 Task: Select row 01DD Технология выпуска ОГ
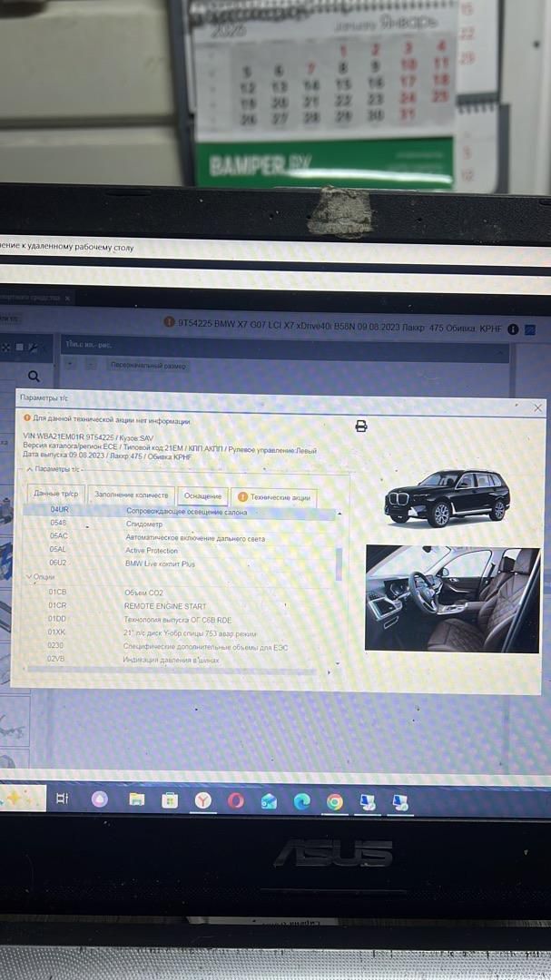coord(179,620)
